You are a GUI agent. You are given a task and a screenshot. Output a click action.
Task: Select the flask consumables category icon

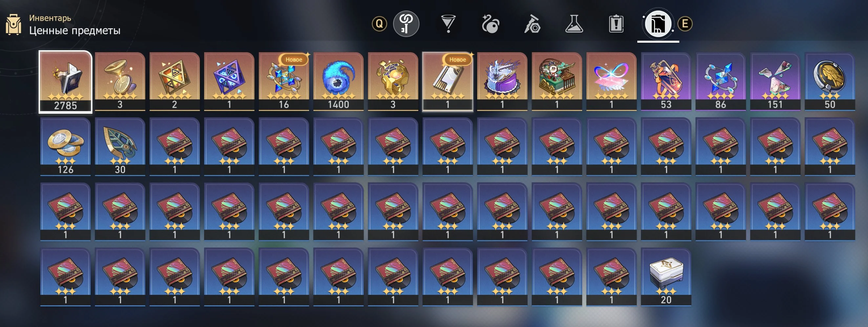click(x=574, y=24)
